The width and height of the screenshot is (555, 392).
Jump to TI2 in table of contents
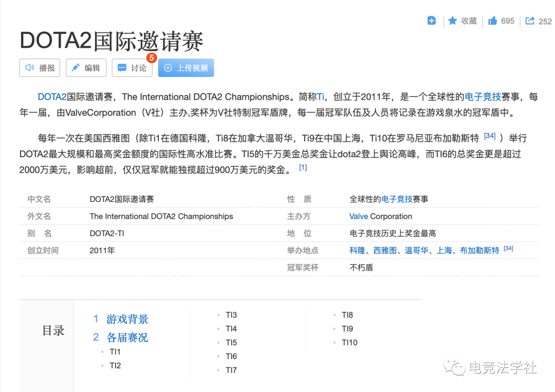pyautogui.click(x=115, y=365)
